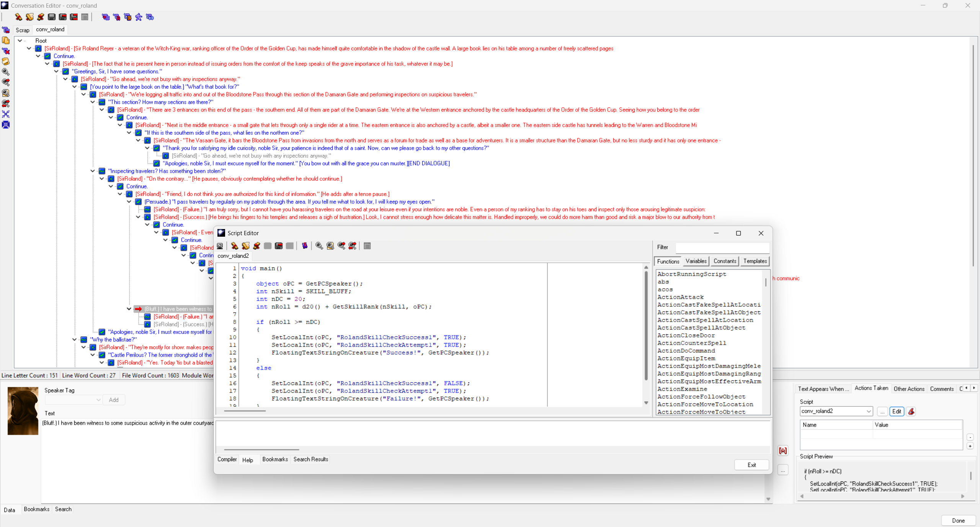Click the Done button
The width and height of the screenshot is (980, 527).
click(958, 520)
